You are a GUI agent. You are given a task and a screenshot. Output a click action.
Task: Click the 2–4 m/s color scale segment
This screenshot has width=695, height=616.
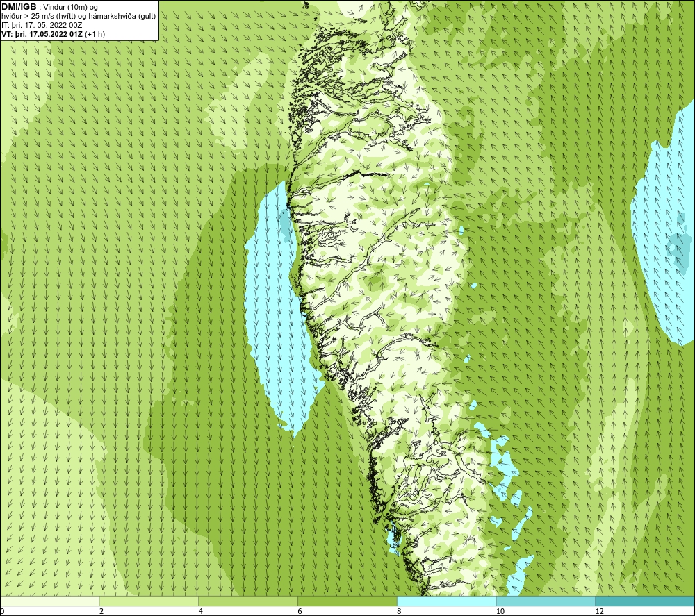coord(149,601)
